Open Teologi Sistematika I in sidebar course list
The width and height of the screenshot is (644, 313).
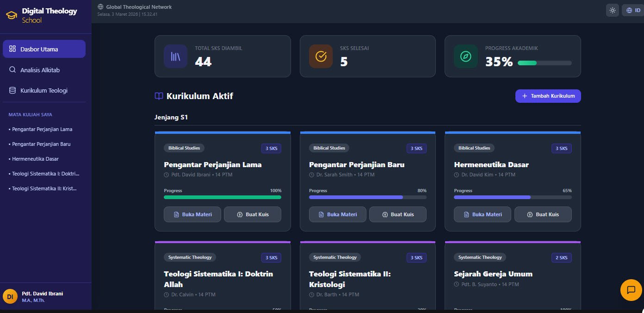44,174
